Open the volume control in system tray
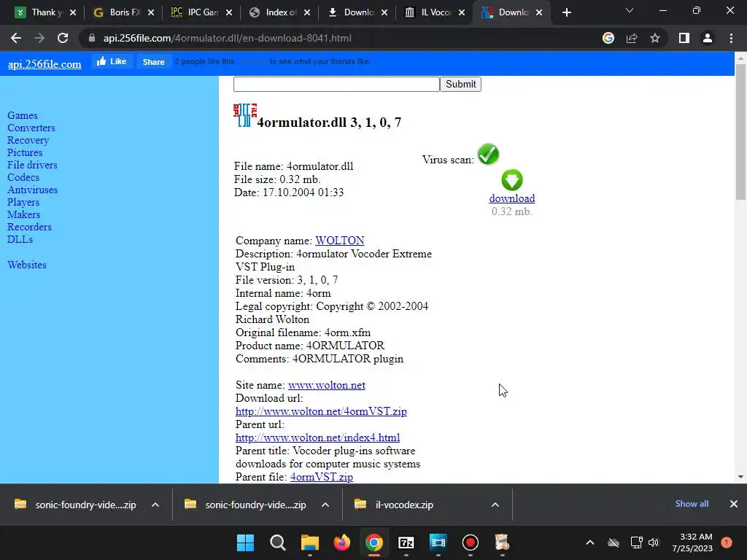Viewport: 747px width, 560px height. tap(654, 542)
